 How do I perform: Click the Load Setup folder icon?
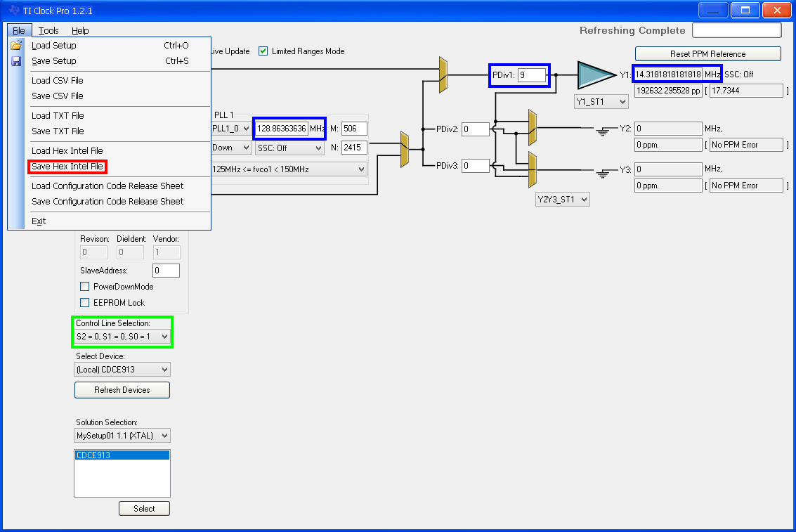tap(16, 45)
